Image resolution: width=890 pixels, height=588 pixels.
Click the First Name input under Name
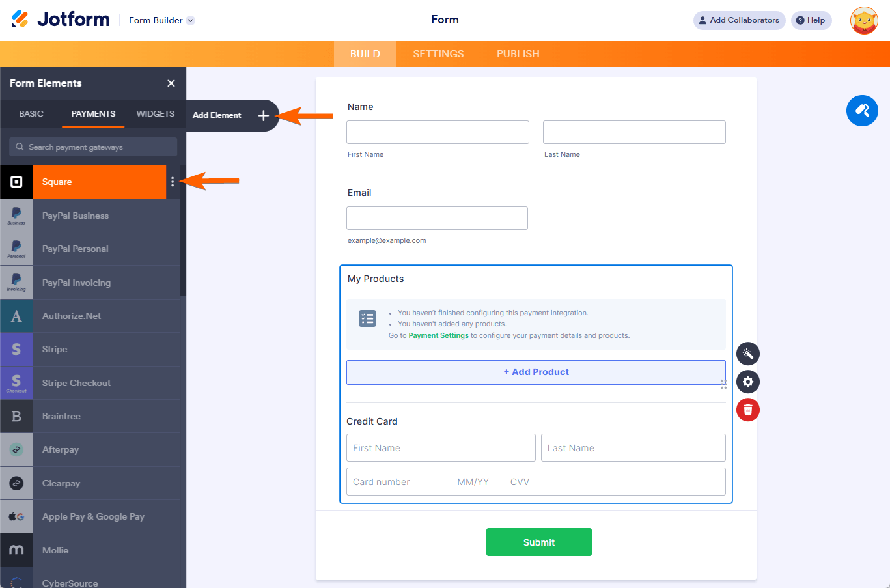click(x=438, y=132)
